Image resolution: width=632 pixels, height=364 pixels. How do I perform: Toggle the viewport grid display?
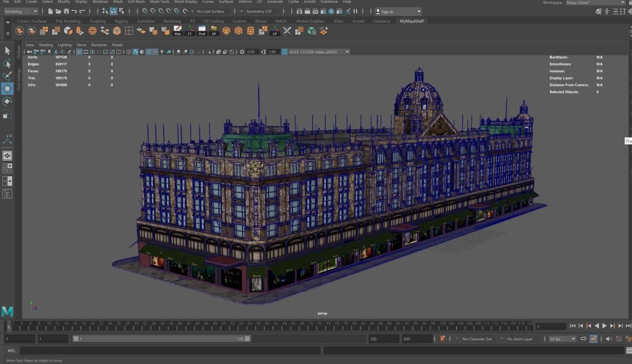click(x=79, y=52)
